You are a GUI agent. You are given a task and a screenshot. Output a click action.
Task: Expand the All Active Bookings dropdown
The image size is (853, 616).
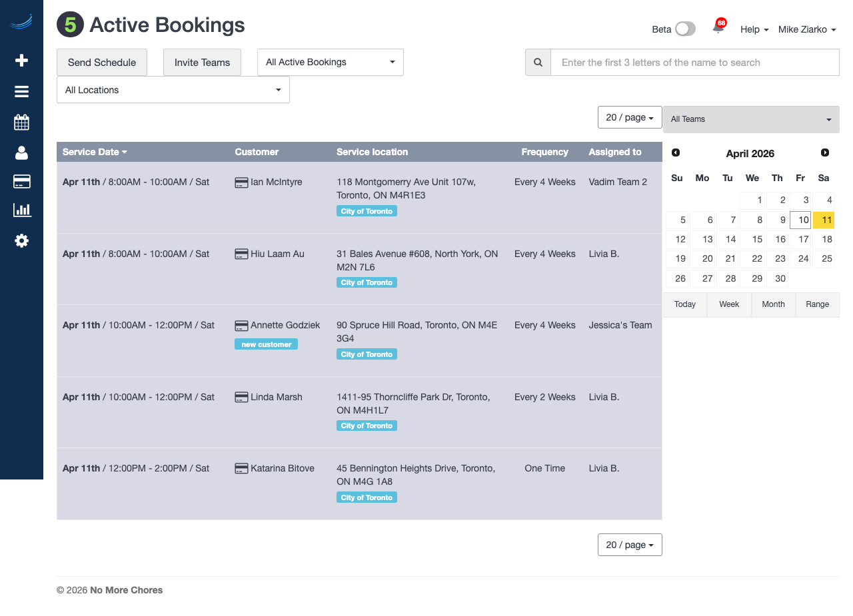point(330,63)
